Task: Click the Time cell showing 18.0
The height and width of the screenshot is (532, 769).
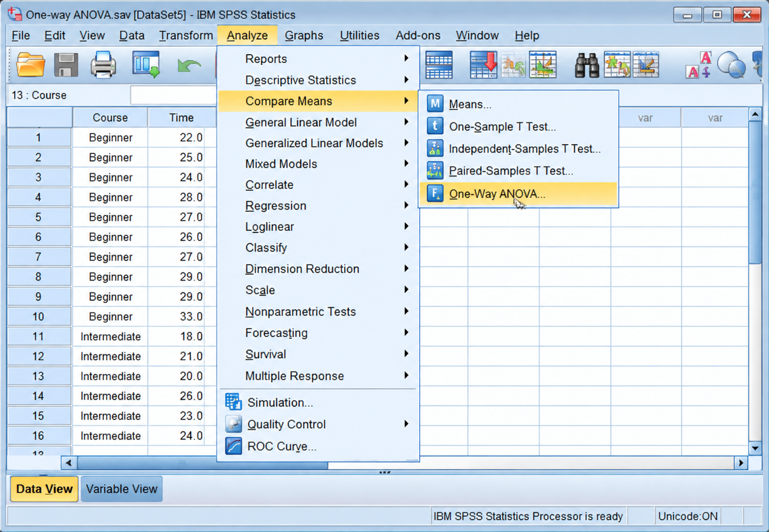Action: (182, 336)
